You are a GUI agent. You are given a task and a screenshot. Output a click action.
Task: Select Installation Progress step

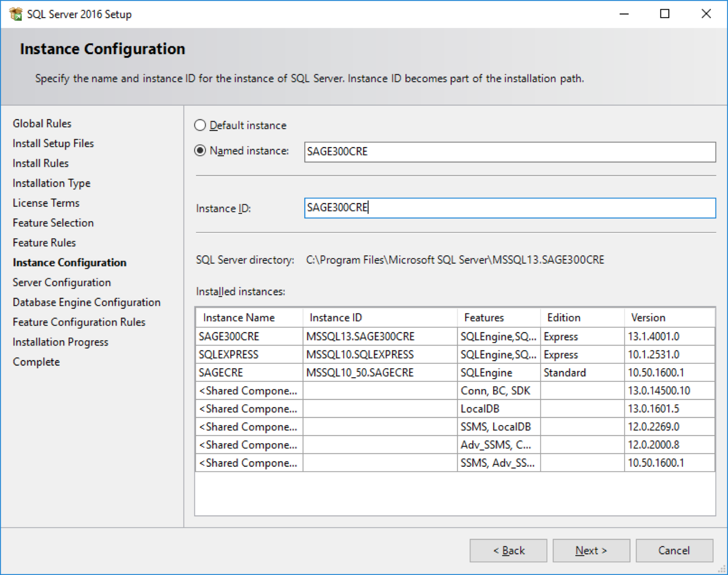(60, 342)
